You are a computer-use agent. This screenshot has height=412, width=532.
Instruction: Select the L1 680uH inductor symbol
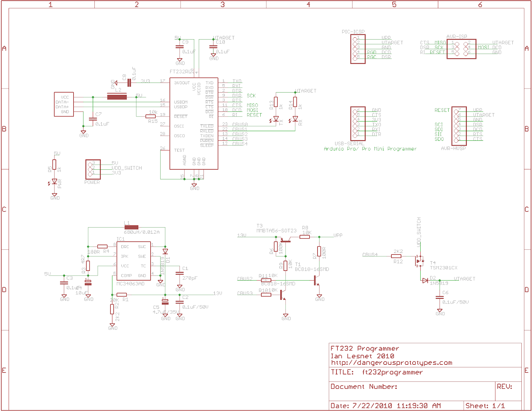(x=131, y=228)
